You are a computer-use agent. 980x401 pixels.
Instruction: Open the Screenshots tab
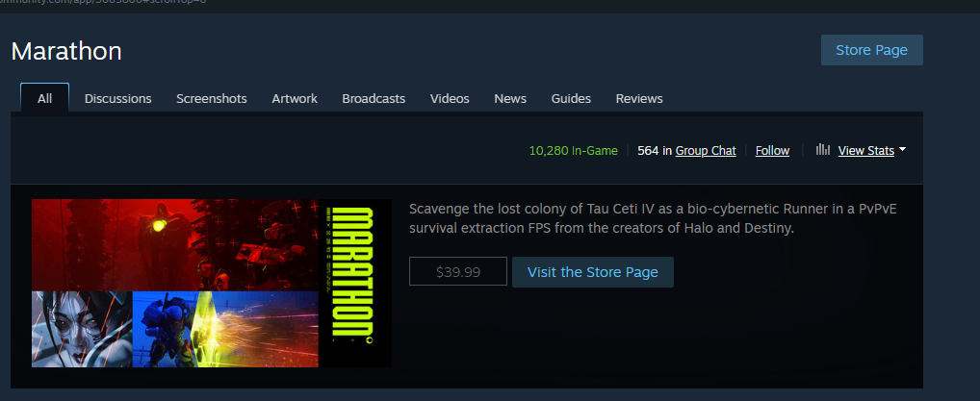click(x=211, y=99)
